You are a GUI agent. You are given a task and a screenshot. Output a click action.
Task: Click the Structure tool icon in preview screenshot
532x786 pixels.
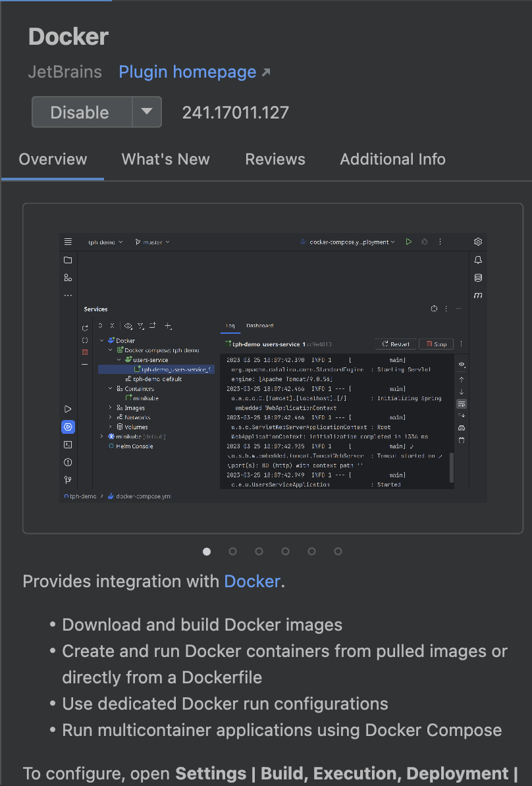coord(68,278)
